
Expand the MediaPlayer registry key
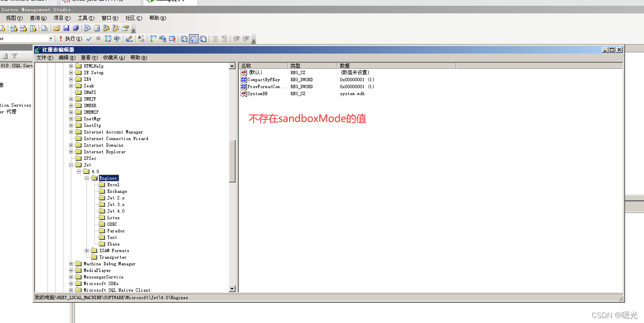pos(71,270)
